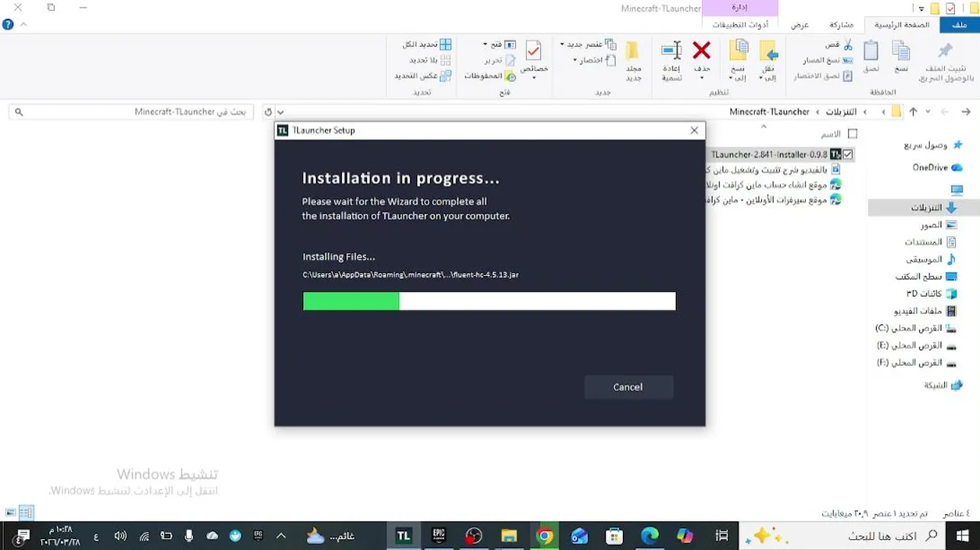Click the red X Delete (حذف) icon
The height and width of the screenshot is (550, 980).
(x=701, y=51)
